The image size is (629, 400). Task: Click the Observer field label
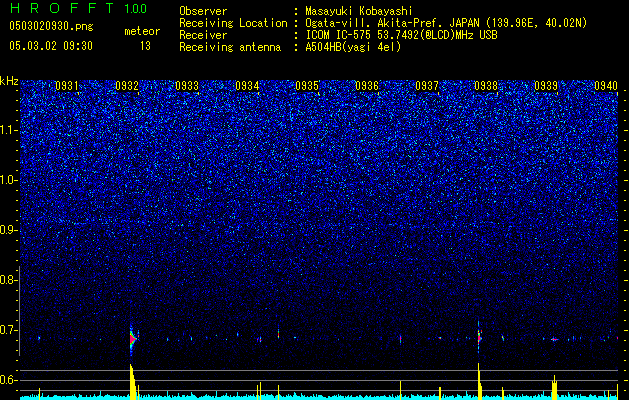click(203, 11)
